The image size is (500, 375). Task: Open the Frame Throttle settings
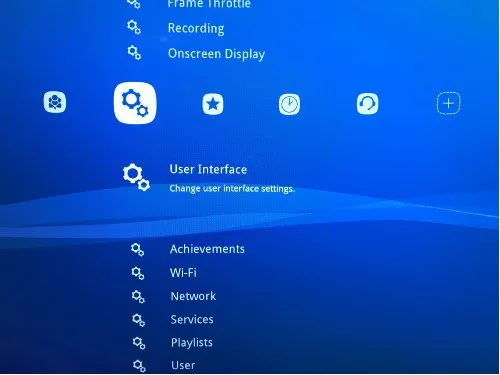click(209, 4)
